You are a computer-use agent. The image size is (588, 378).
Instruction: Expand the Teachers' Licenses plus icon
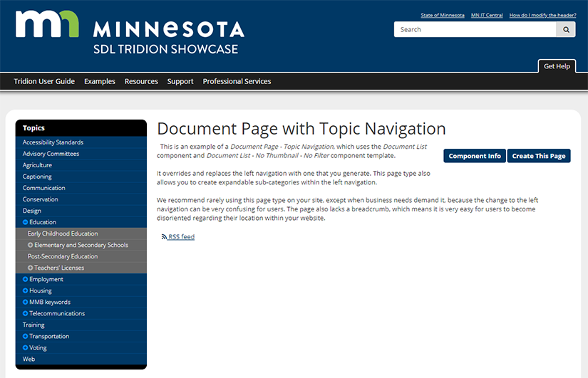click(x=31, y=268)
